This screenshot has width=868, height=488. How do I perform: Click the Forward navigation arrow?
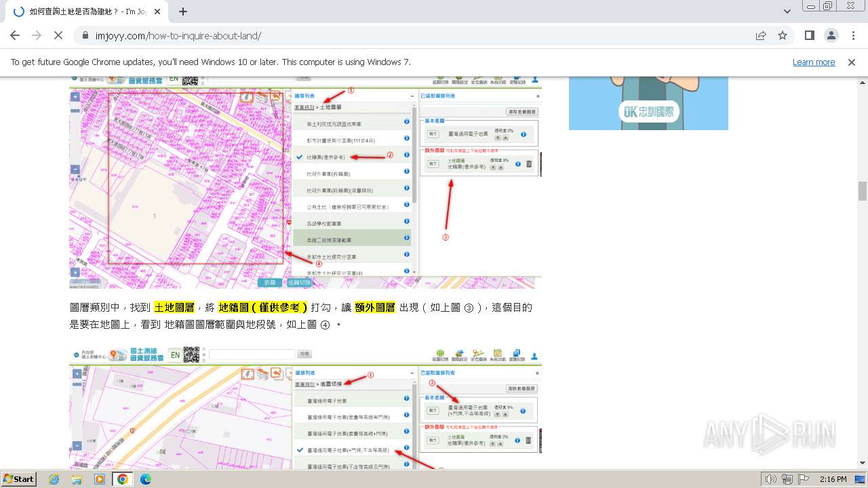click(x=37, y=35)
